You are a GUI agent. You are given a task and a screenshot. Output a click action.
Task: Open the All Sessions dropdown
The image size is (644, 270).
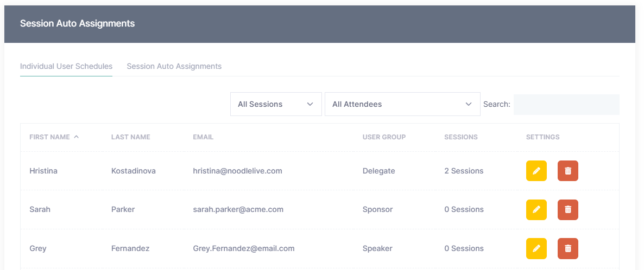click(275, 104)
